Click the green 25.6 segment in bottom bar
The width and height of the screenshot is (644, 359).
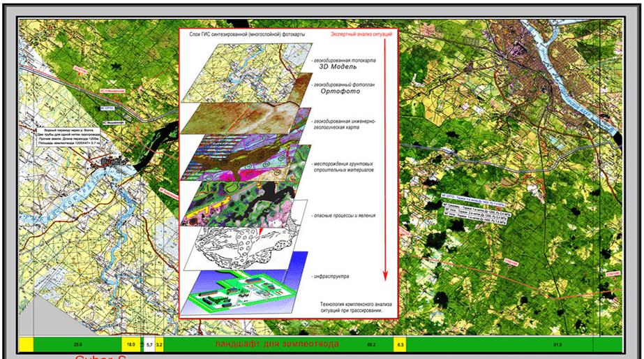coord(77,345)
